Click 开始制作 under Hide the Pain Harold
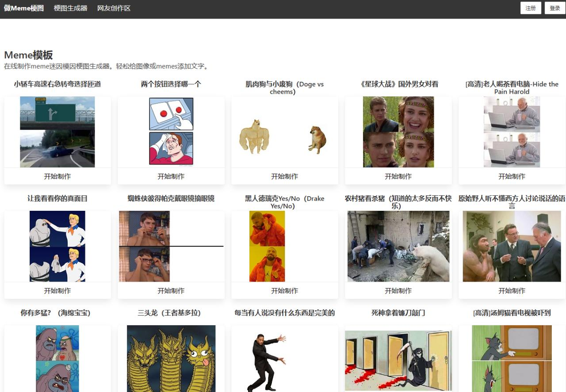This screenshot has height=392, width=566. point(512,176)
